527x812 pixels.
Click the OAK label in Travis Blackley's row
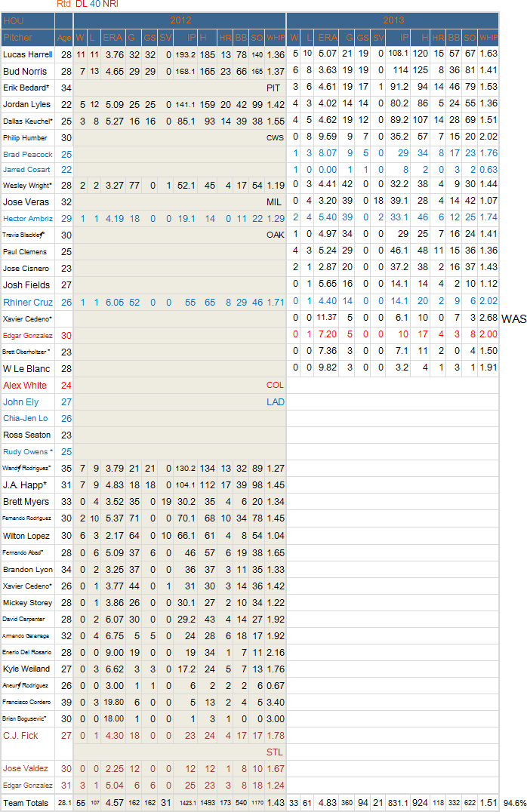click(x=275, y=235)
